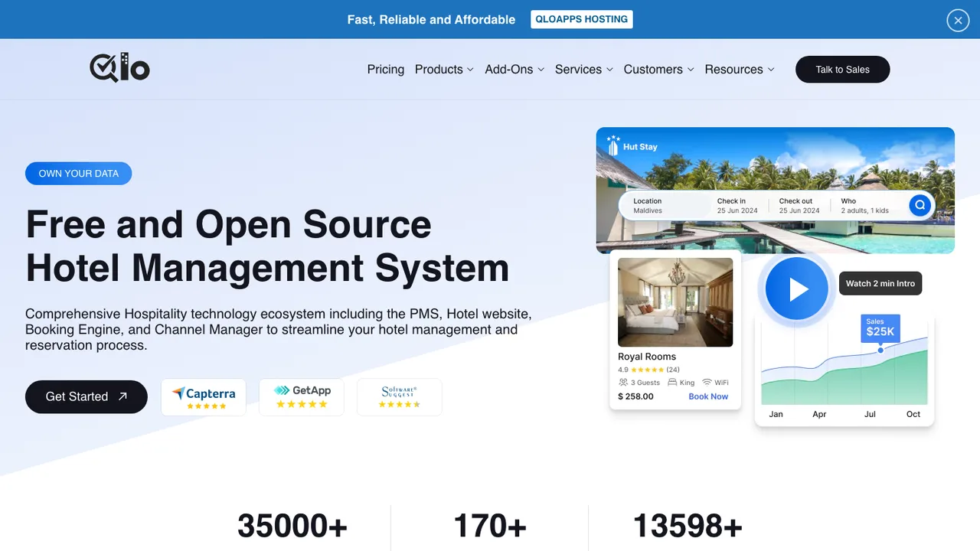
Task: Expand the Products chevron
Action: coord(470,70)
